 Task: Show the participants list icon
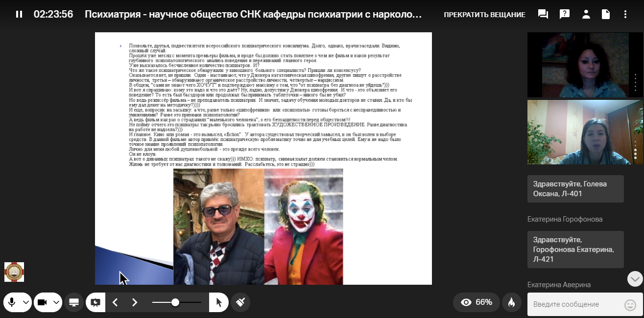pyautogui.click(x=586, y=14)
